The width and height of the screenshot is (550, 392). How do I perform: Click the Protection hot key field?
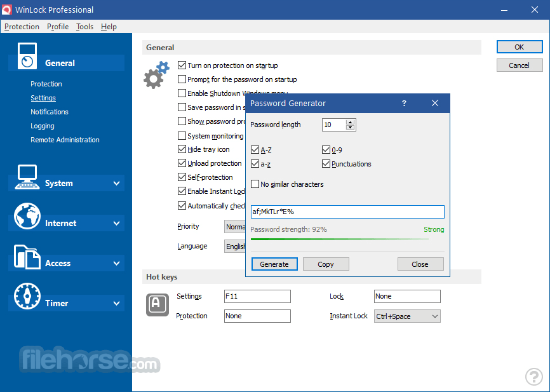tap(257, 316)
